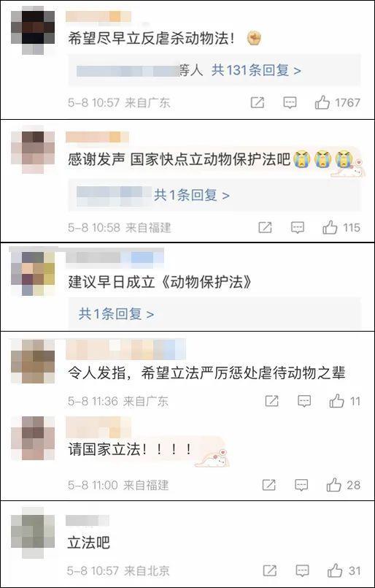Image resolution: width=375 pixels, height=588 pixels.
Task: Reply to the 5-8 11:00 Fujian comment
Action: pos(301,485)
